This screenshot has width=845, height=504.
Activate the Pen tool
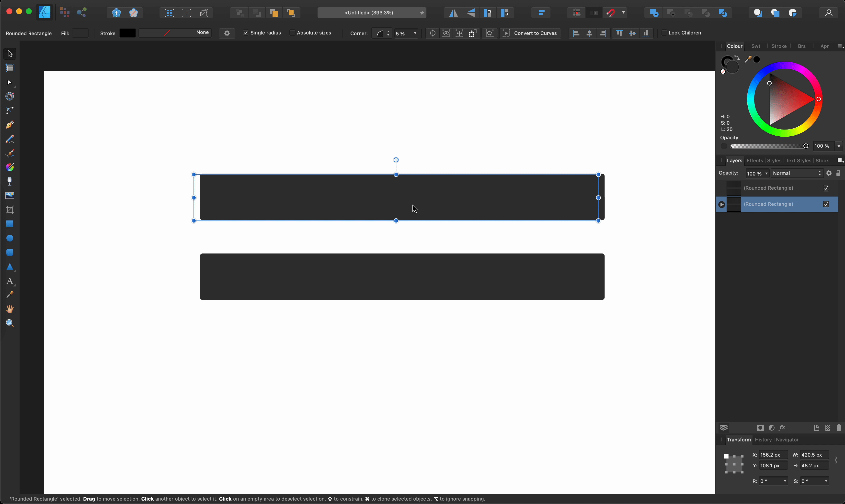(x=10, y=125)
